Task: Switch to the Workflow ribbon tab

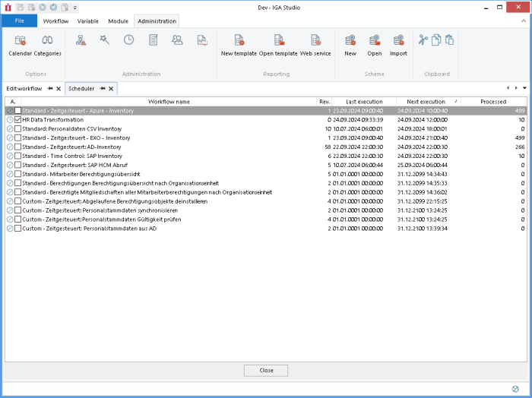Action: click(55, 21)
